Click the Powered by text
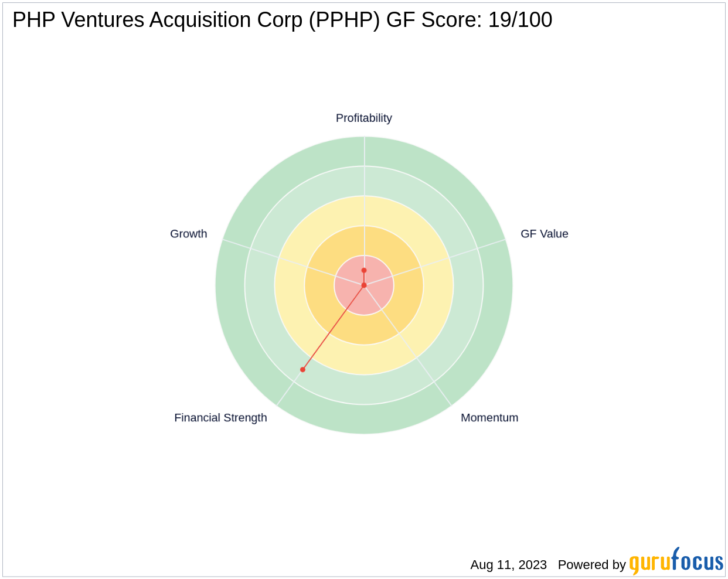This screenshot has width=728, height=579. point(592,565)
